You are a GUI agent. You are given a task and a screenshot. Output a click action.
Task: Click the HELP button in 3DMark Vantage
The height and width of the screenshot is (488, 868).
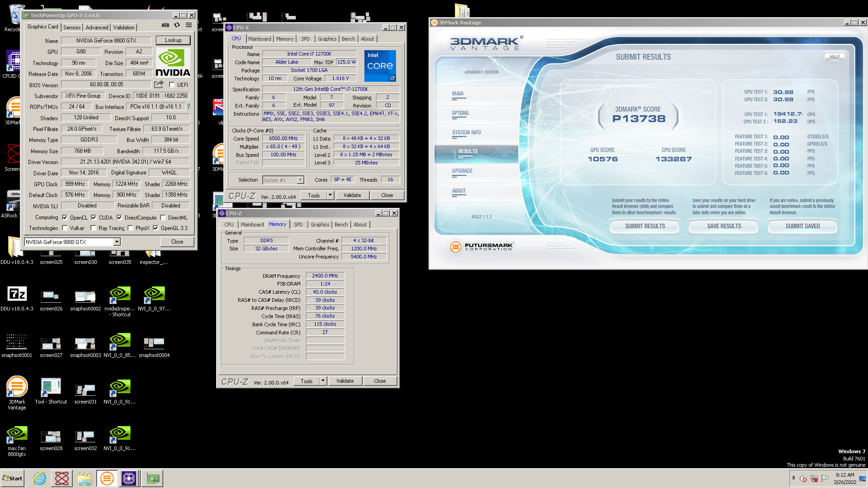[835, 57]
